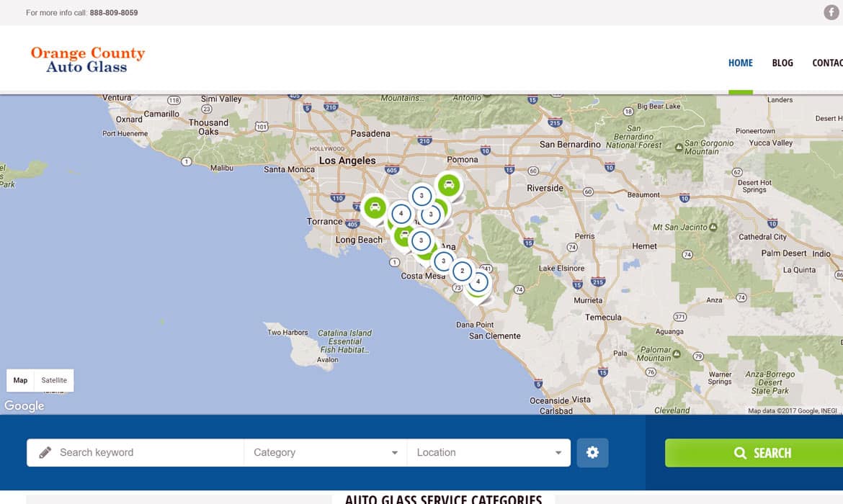Open the topmost 3 cluster marker
The image size is (843, 504).
coord(421,196)
